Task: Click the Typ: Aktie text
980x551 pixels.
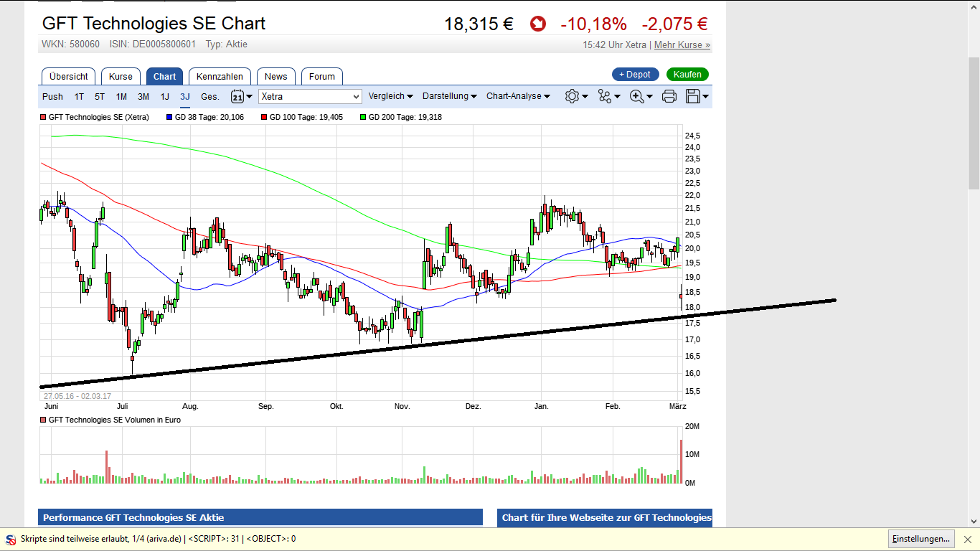Action: coord(227,44)
